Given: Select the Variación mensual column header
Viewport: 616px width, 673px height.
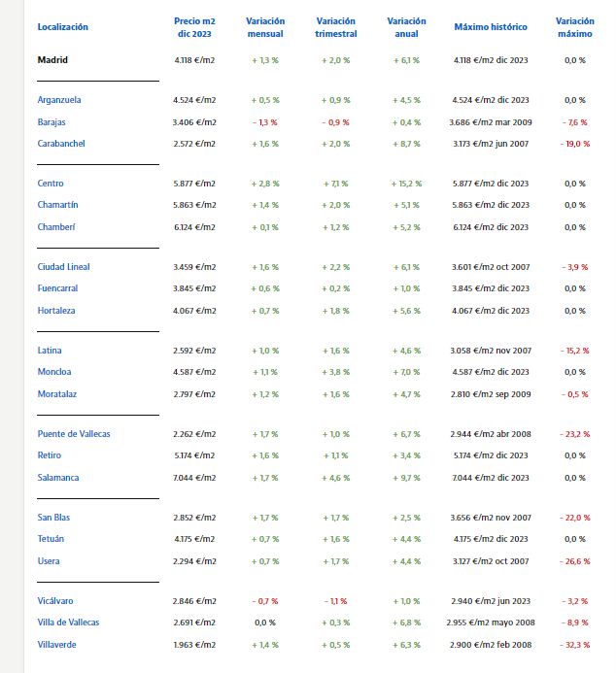Looking at the screenshot, I should coord(265,27).
